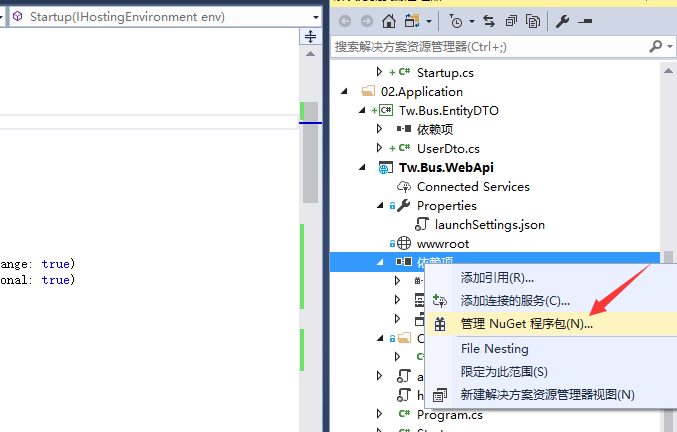Click the editor split window handle
The image size is (677, 432).
pos(310,36)
